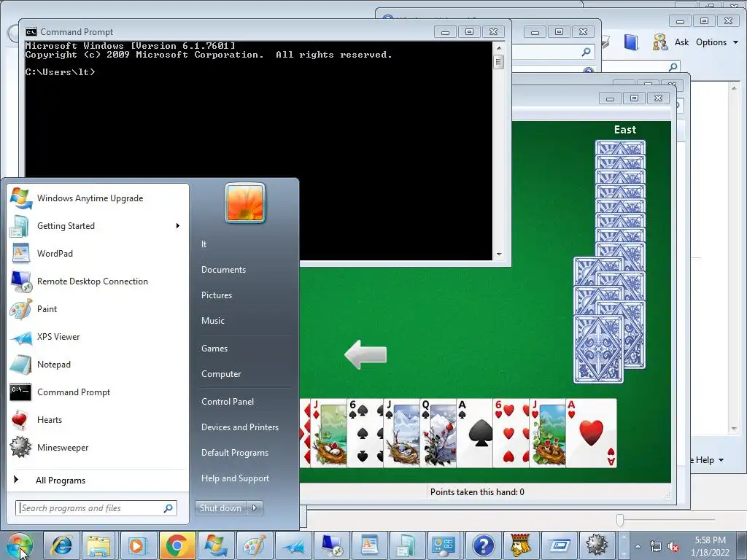Select the Ace of Hearts card

(591, 433)
